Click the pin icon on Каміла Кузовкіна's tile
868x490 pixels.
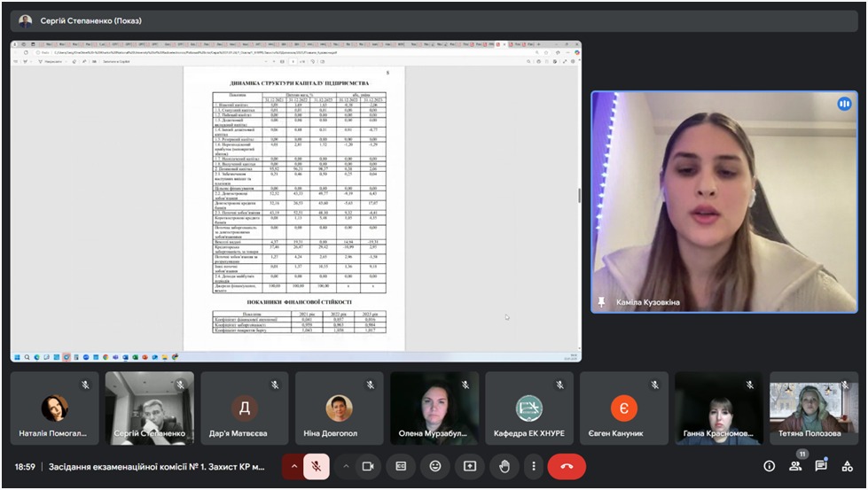(602, 302)
